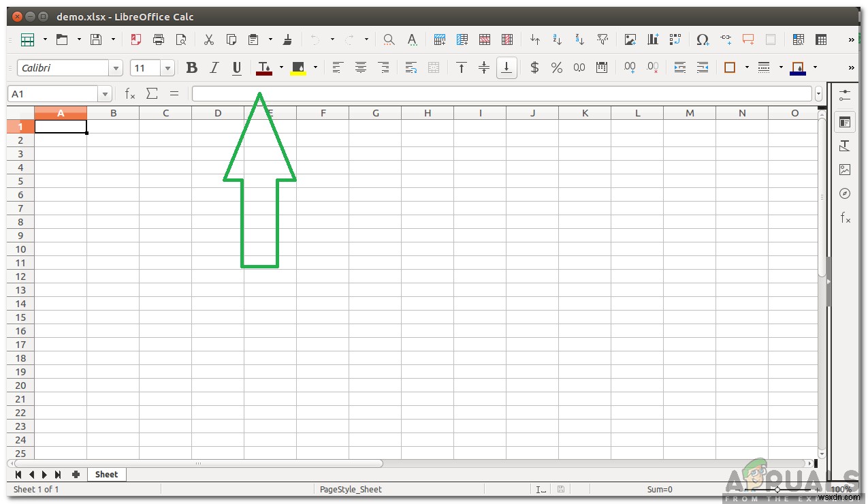Add a decimal place icon

pyautogui.click(x=630, y=67)
